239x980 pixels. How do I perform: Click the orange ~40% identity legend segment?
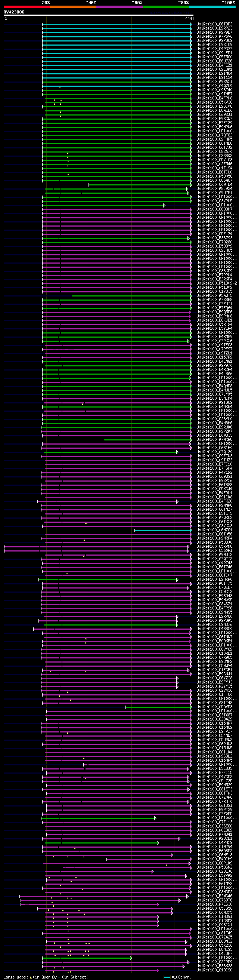click(73, 7)
